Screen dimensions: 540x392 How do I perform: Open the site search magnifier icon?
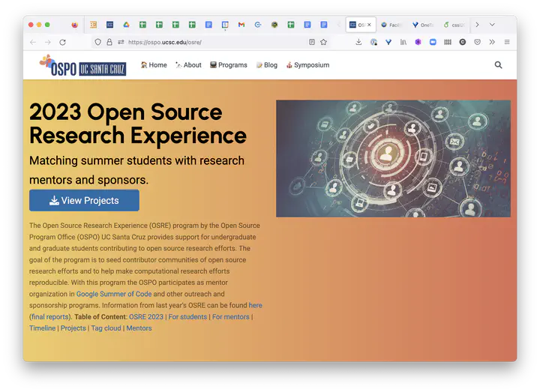tap(498, 65)
